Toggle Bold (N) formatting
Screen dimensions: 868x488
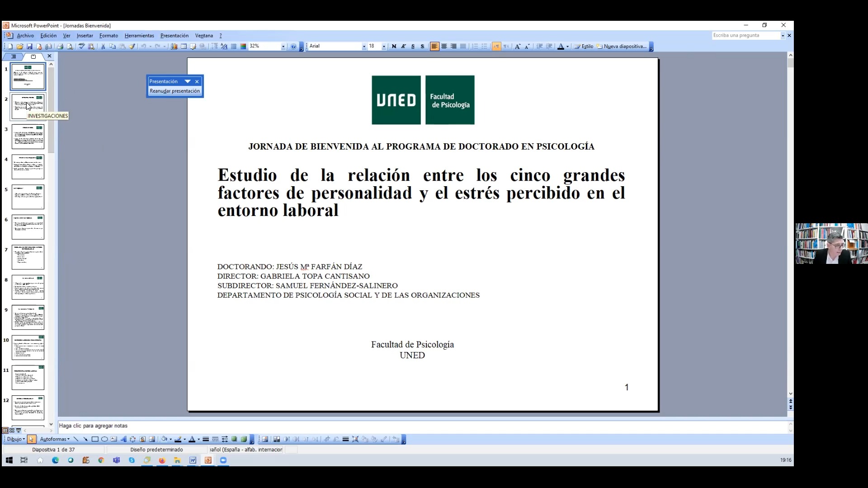click(x=394, y=47)
